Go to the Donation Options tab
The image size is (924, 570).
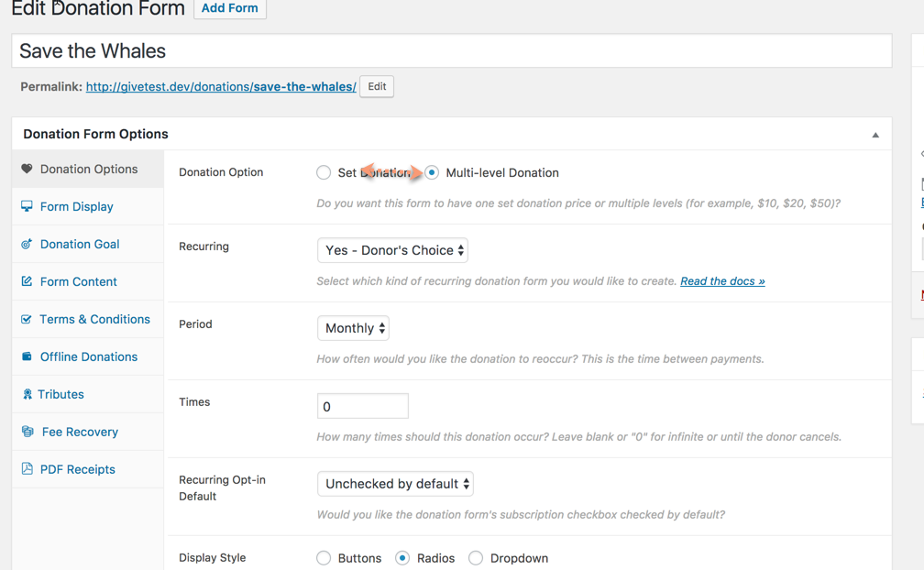[x=86, y=169]
